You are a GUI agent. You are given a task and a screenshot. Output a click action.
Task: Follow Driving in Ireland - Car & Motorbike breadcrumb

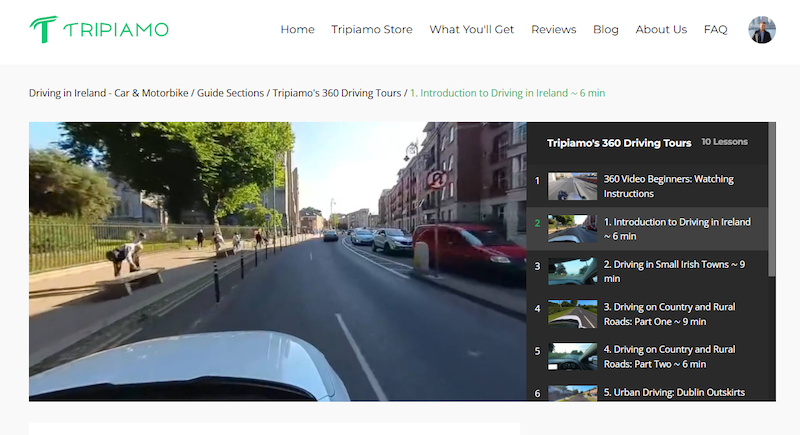click(x=109, y=93)
